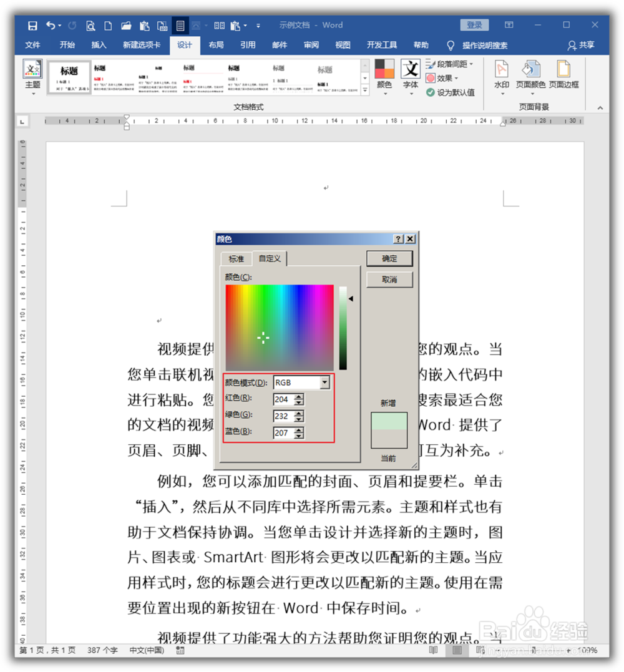Click the 确定 button in color dialog
The width and height of the screenshot is (624, 672).
(389, 258)
